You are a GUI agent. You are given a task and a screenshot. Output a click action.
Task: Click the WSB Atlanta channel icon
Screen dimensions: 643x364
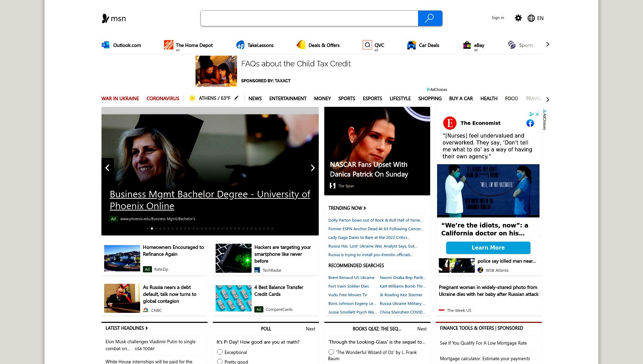coord(480,270)
